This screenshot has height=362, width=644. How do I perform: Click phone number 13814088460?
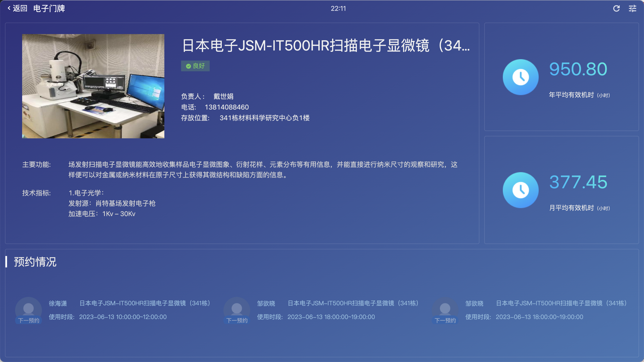(227, 107)
